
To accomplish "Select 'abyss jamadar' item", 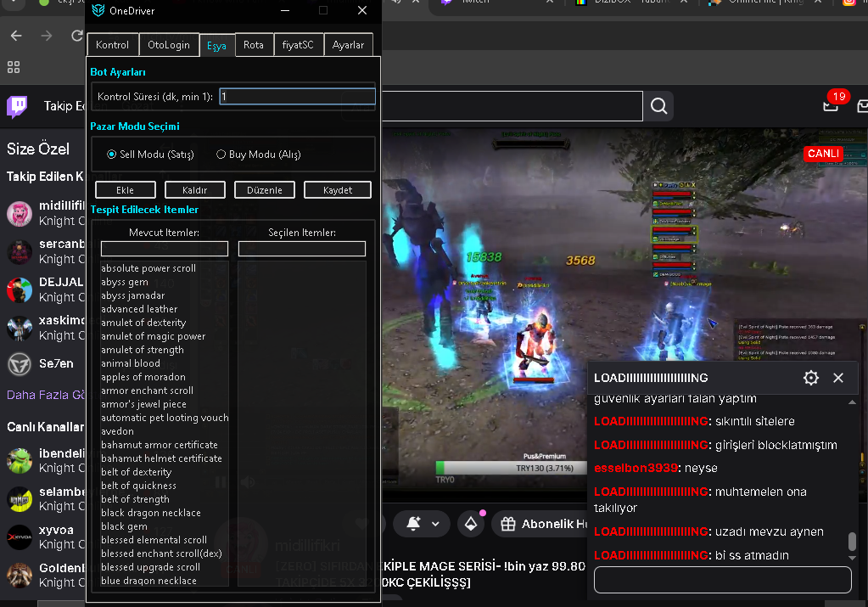I will pos(133,295).
